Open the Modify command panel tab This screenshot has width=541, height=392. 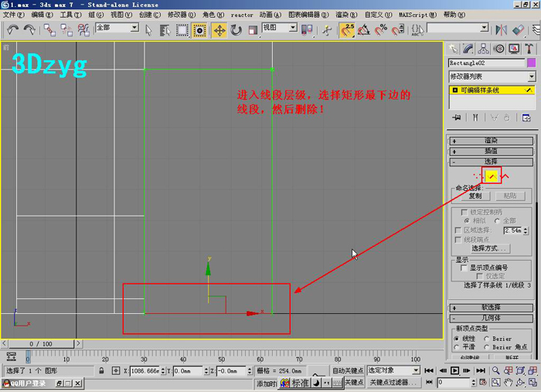coord(468,49)
